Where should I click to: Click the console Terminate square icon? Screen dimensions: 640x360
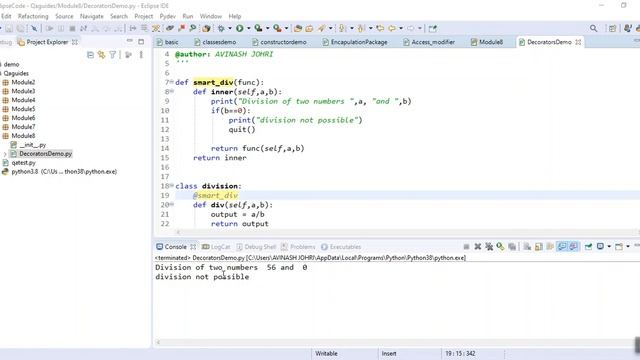467,247
